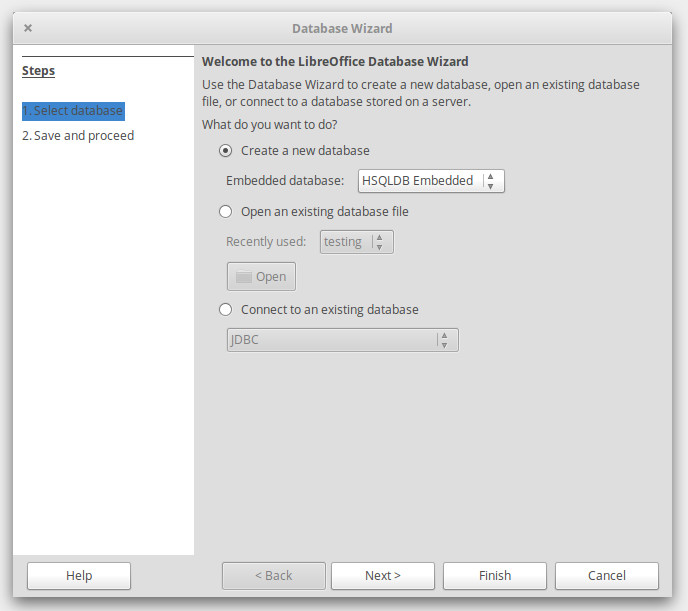The image size is (688, 611).
Task: Close the Database Wizard window
Action: tap(28, 28)
